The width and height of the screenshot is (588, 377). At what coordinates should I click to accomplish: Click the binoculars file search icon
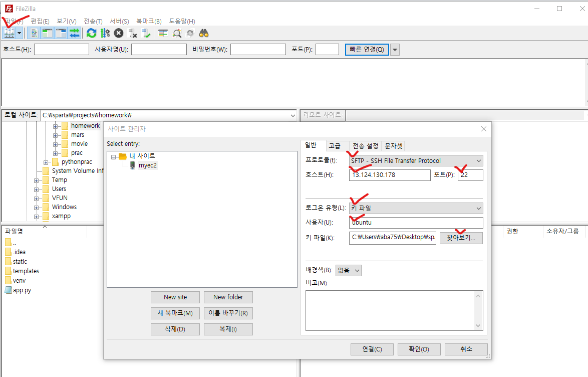[204, 33]
